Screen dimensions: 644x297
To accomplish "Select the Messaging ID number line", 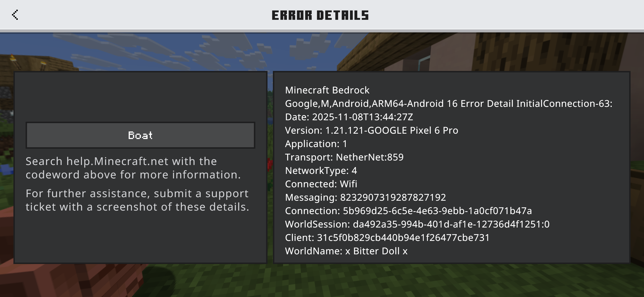I will (x=366, y=197).
